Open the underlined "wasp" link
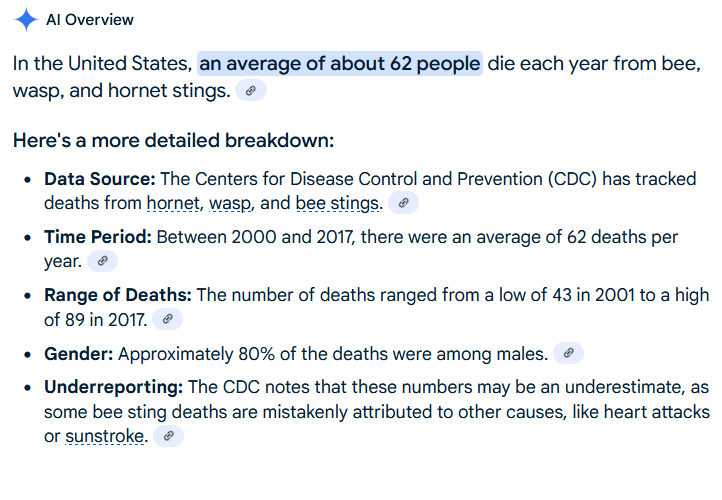The width and height of the screenshot is (722, 500). 227,204
